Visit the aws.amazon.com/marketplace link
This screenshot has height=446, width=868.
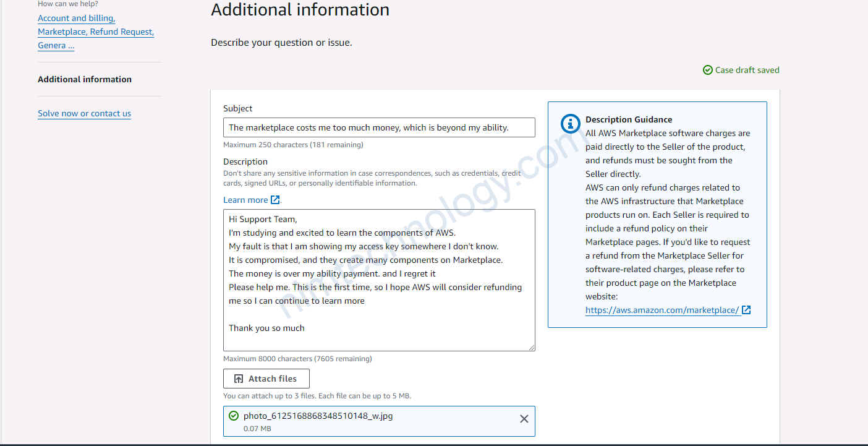662,310
